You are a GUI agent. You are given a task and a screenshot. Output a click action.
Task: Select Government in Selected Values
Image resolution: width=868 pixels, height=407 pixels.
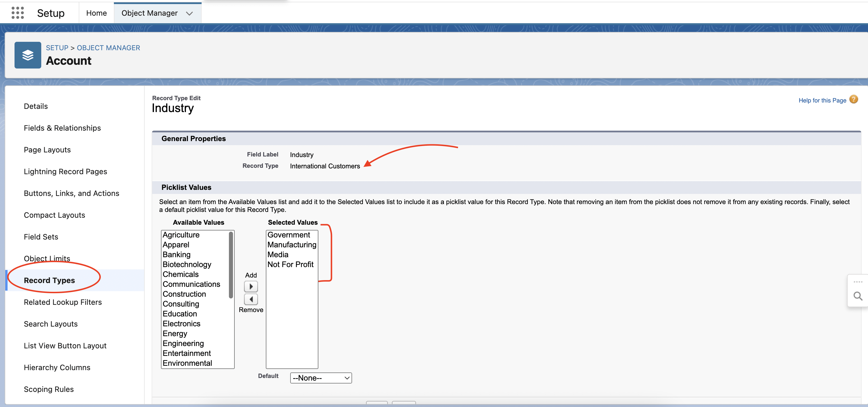[x=288, y=235]
